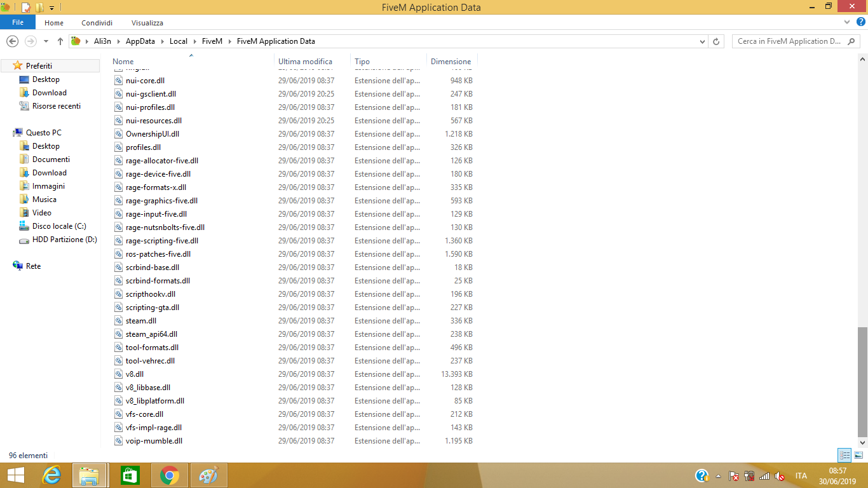Click the v8.dll file icon
Image resolution: width=868 pixels, height=488 pixels.
[118, 374]
